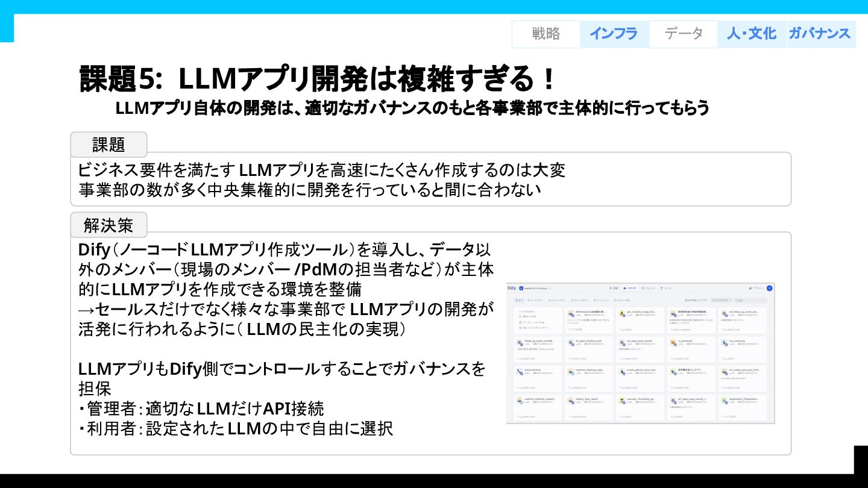Screen dimensions: 868x488
Task: Click the line →セールスだけでなく様々な事業部で
Action: pos(286,310)
